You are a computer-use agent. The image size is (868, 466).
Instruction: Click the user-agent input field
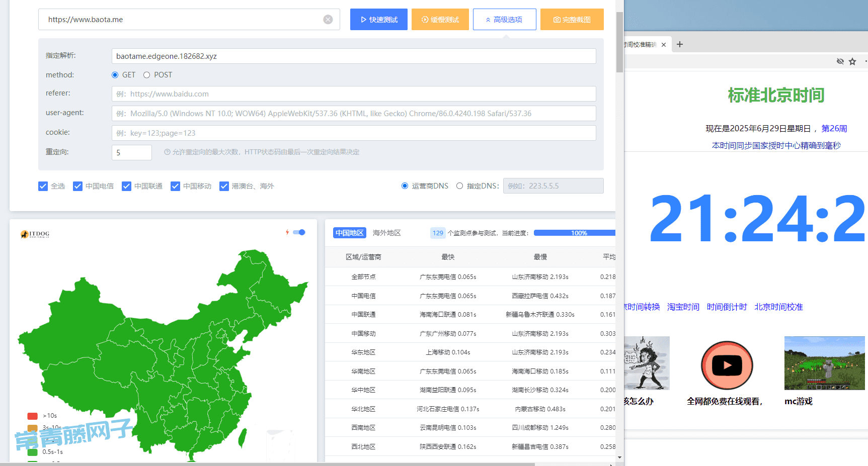354,113
